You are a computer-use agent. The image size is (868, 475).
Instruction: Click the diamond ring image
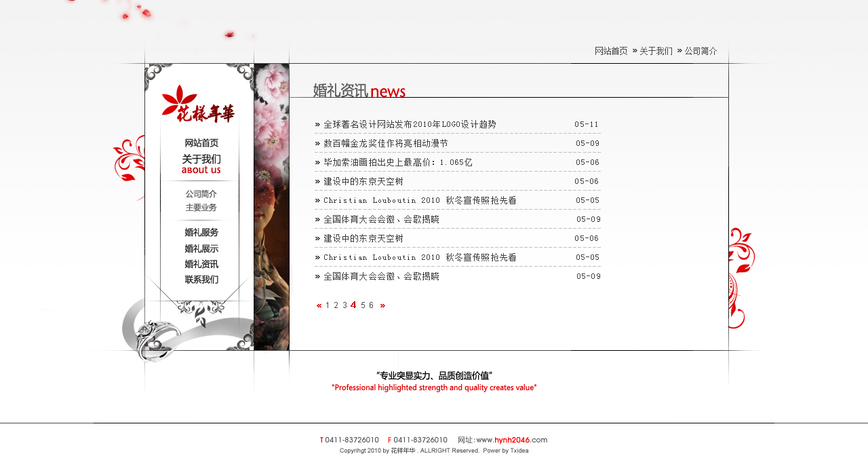click(x=153, y=337)
